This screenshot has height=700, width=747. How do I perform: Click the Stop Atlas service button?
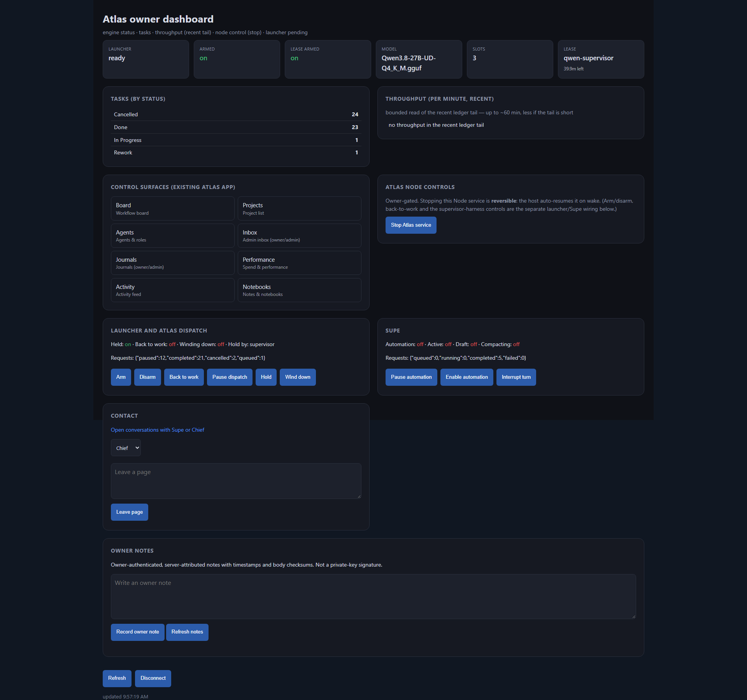(x=411, y=225)
